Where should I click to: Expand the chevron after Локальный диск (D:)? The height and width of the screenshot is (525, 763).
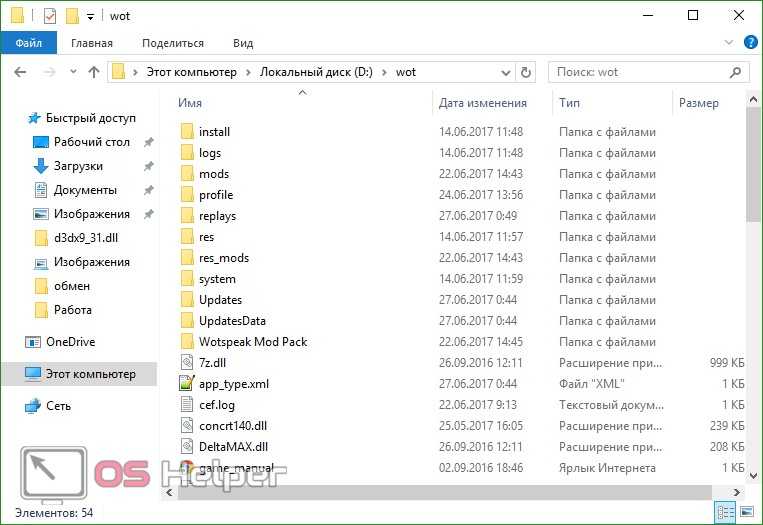click(384, 72)
